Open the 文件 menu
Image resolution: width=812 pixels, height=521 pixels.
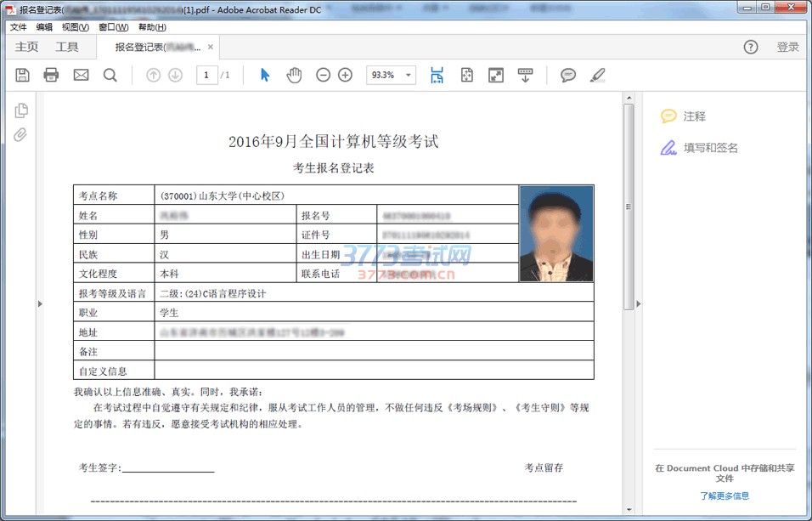(x=19, y=27)
